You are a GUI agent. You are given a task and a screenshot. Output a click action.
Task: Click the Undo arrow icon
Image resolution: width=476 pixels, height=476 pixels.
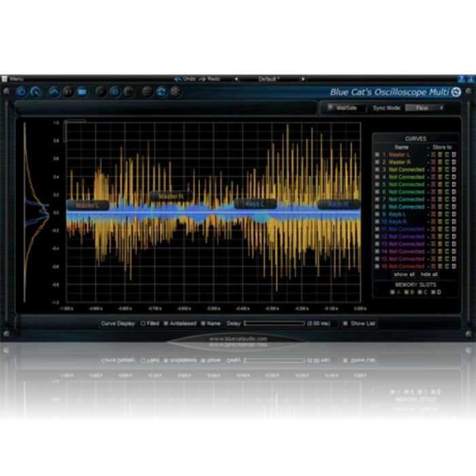click(177, 80)
